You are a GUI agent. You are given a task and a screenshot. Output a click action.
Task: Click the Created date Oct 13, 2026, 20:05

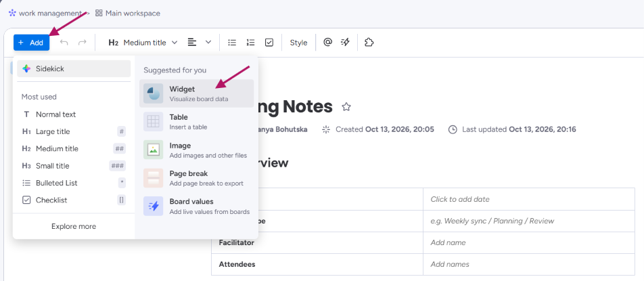pyautogui.click(x=400, y=129)
